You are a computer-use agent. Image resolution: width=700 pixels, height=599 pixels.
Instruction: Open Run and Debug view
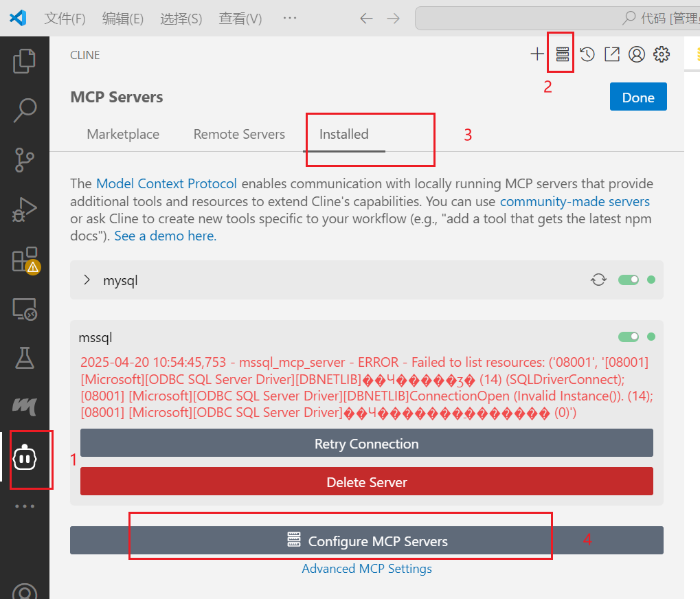point(24,210)
